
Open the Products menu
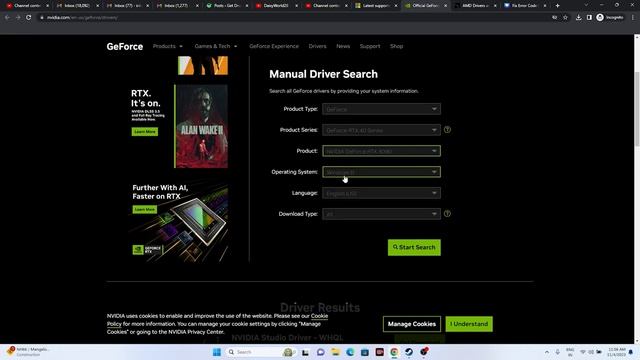pos(167,46)
